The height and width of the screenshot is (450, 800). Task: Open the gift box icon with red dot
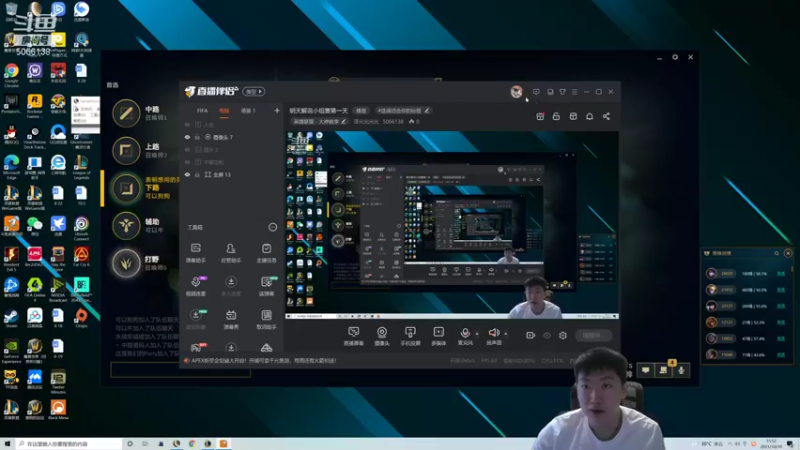540,116
